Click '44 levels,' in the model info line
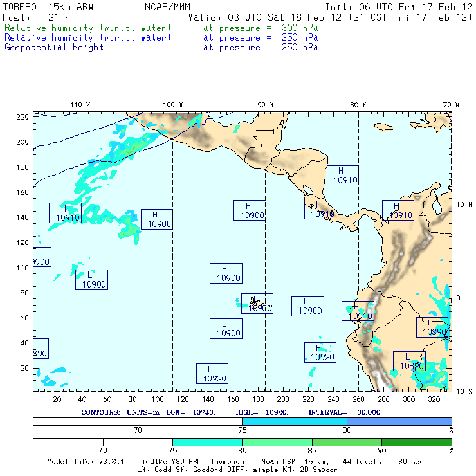The height and width of the screenshot is (476, 476). click(x=363, y=462)
